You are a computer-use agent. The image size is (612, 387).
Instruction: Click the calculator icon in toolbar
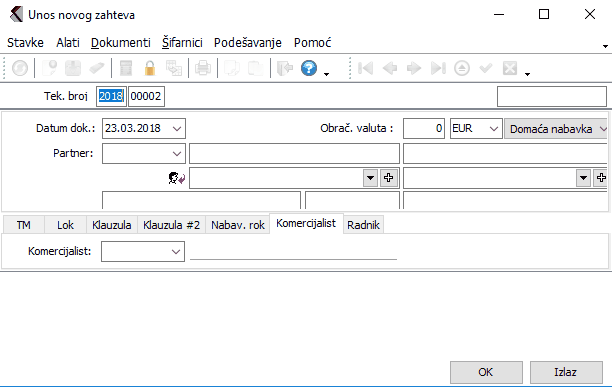click(126, 68)
